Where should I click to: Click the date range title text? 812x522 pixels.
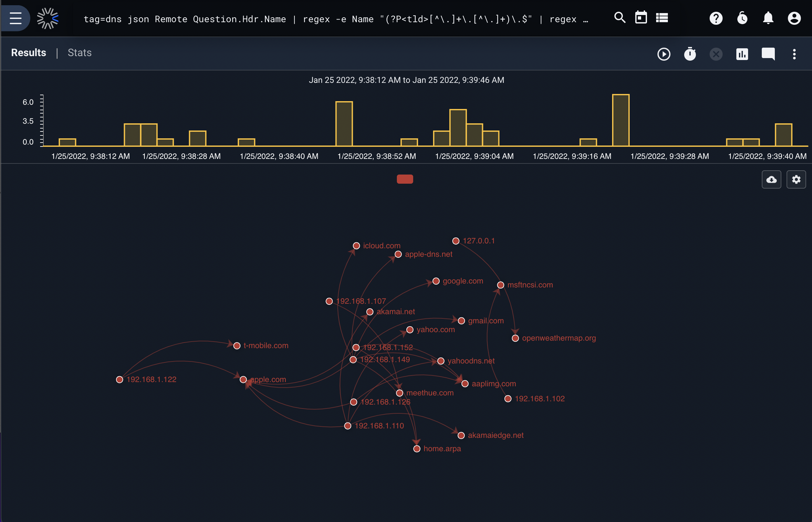(x=406, y=80)
